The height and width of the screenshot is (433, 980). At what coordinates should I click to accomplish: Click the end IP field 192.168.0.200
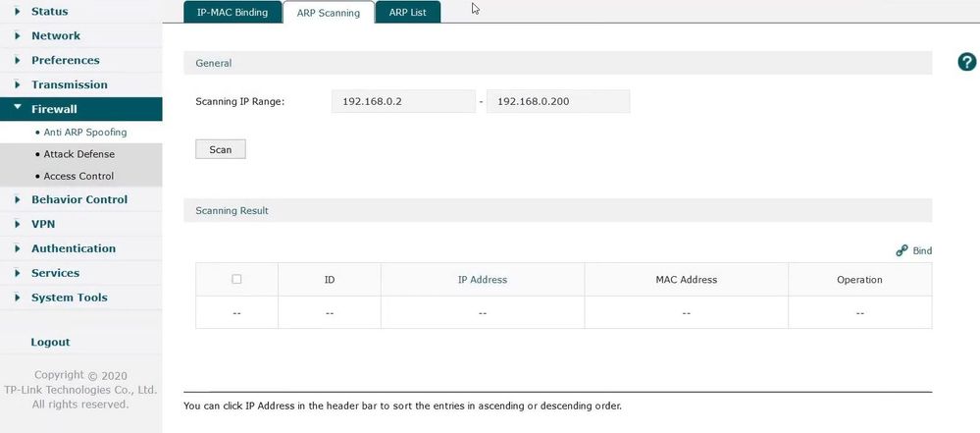(x=558, y=101)
